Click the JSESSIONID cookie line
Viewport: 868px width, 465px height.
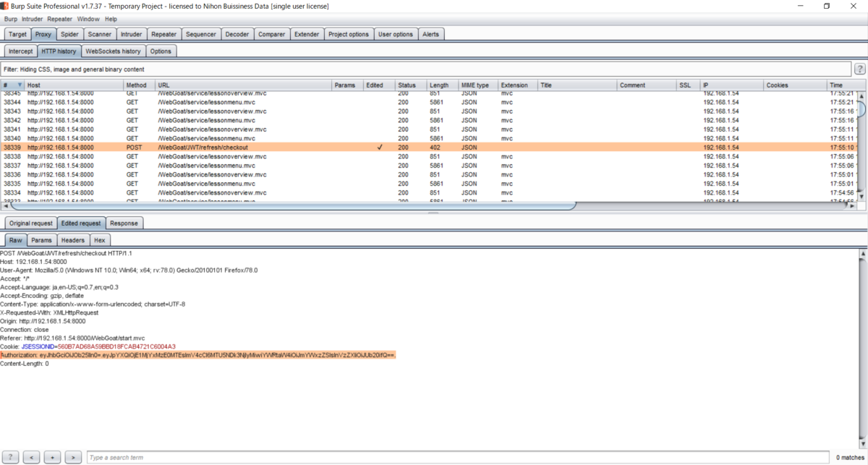click(88, 346)
